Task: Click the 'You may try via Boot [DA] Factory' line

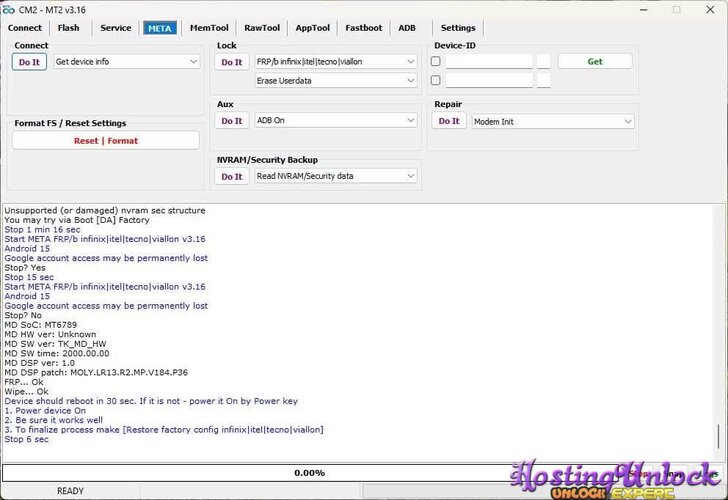Action: 77,220
